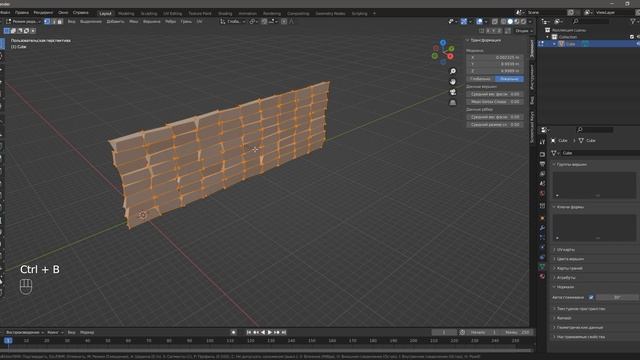
Task: Open the Выделение menu
Action: (x=91, y=21)
